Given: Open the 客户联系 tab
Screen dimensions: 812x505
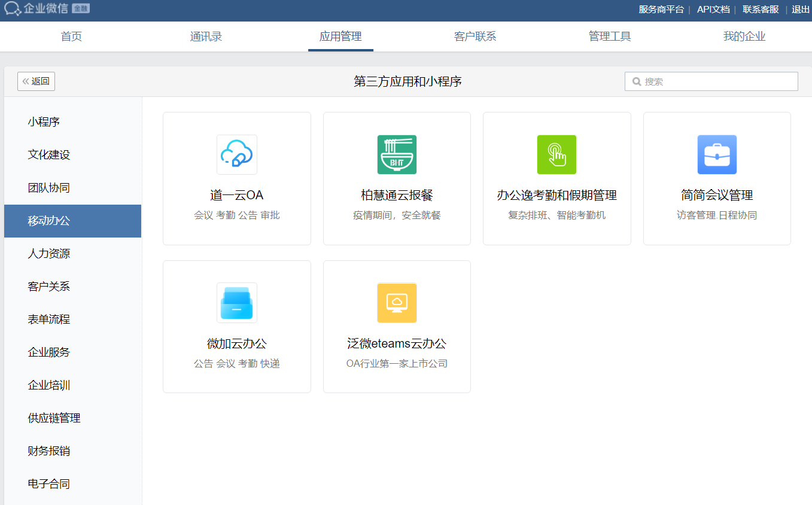Looking at the screenshot, I should click(475, 36).
